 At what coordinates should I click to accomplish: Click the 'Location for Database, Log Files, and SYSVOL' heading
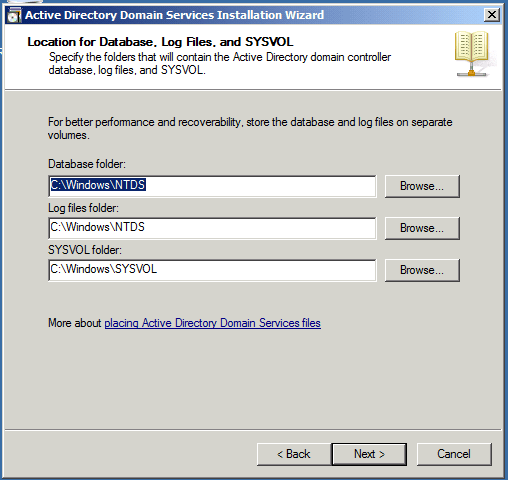coord(160,42)
